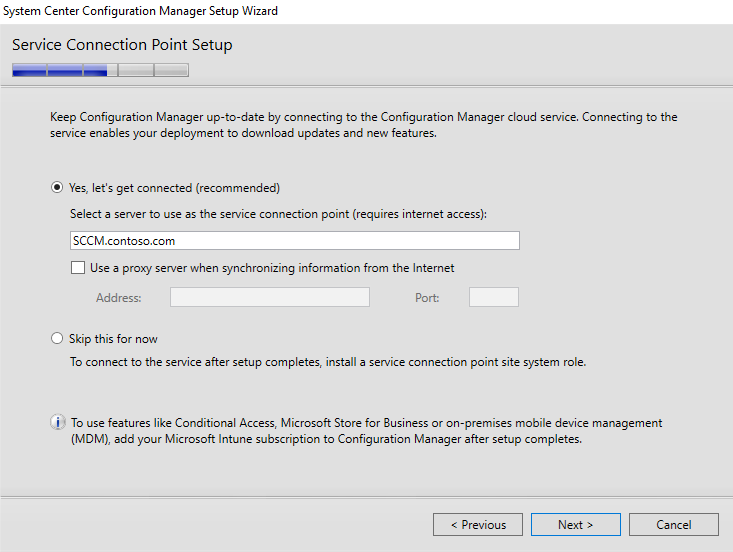Viewport: 733px width, 552px height.
Task: Select 'Skip this for now' radio button
Action: tap(57, 338)
